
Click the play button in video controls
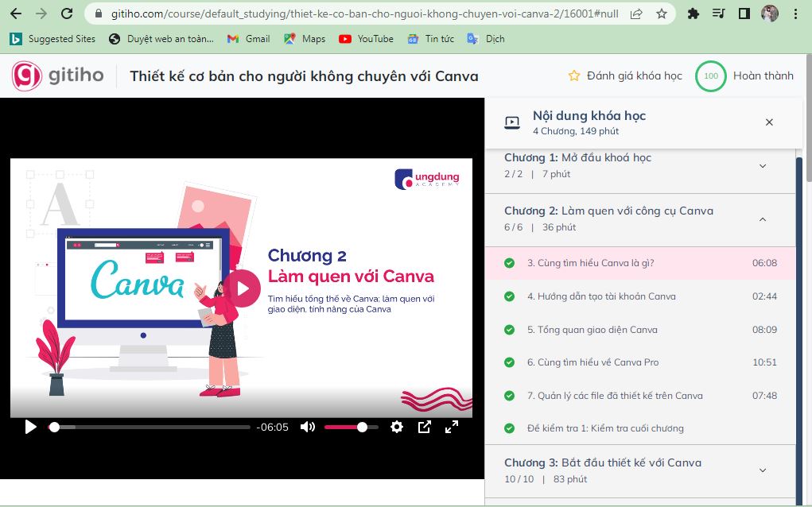pyautogui.click(x=30, y=427)
